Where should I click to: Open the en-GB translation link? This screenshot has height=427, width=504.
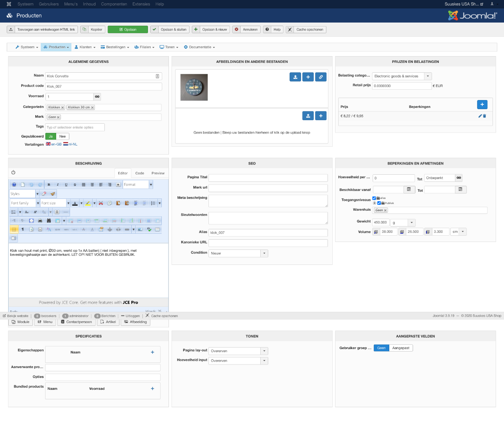(54, 144)
